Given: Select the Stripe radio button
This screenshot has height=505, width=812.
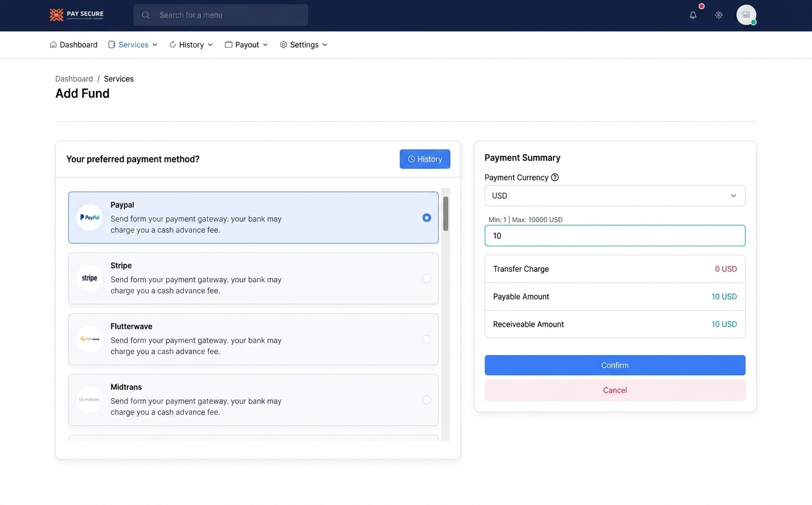Looking at the screenshot, I should click(426, 278).
